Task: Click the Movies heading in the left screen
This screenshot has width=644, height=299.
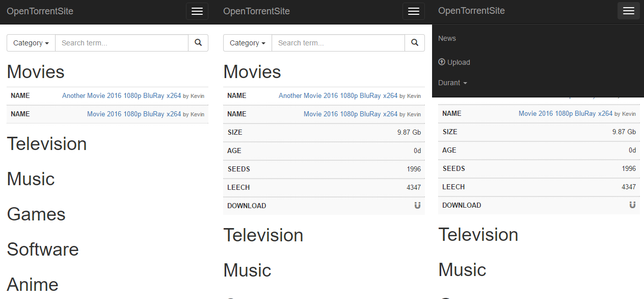Action: click(x=36, y=72)
